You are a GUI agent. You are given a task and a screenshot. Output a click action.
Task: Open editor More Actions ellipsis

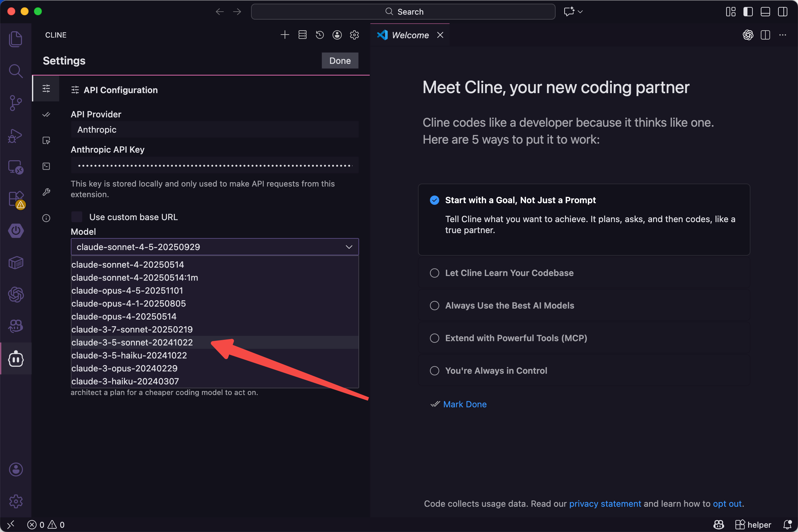pos(782,35)
